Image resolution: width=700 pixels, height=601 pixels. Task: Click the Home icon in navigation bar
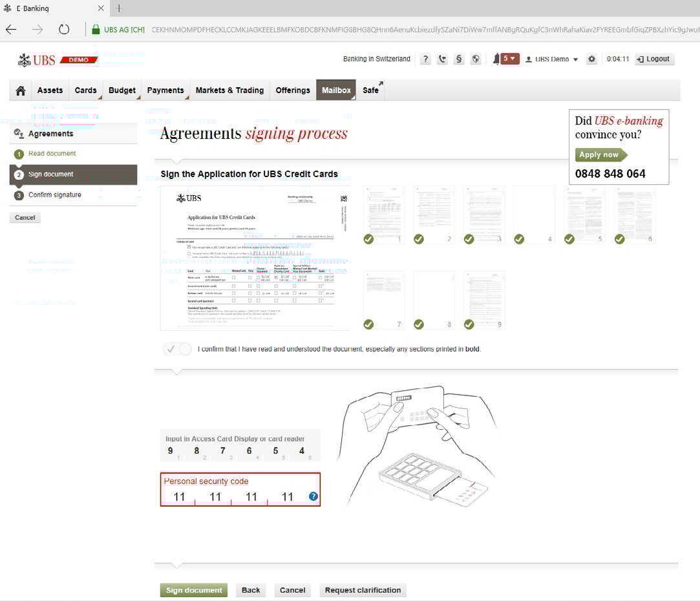point(21,90)
